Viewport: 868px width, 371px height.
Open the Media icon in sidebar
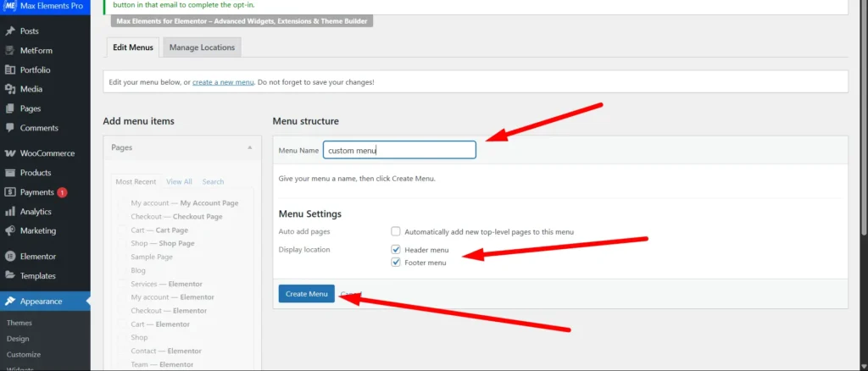[10, 89]
